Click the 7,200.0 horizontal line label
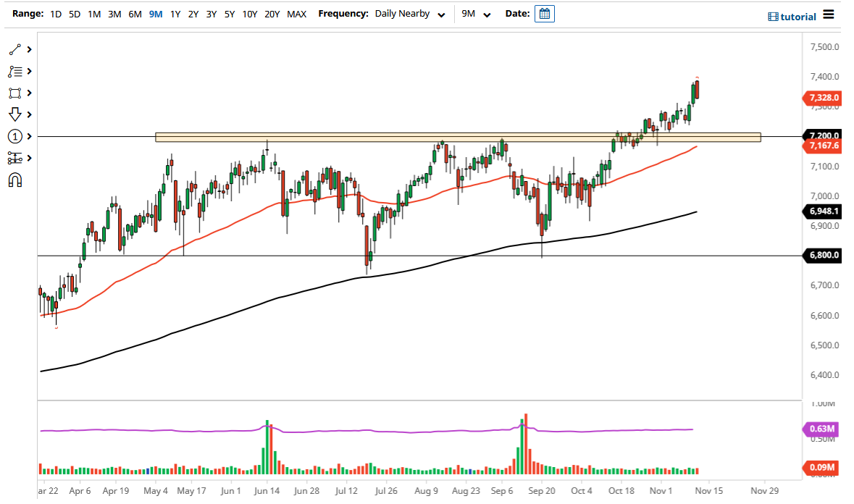 tap(823, 135)
